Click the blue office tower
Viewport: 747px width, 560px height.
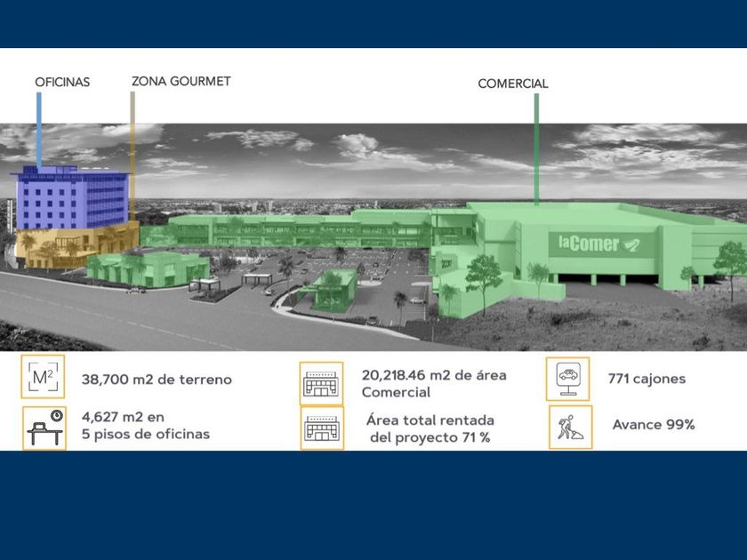[72, 198]
